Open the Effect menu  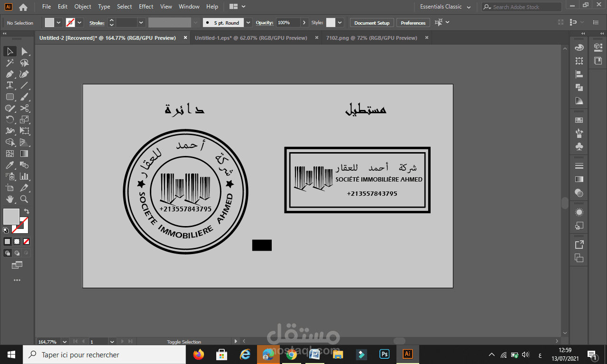point(146,7)
